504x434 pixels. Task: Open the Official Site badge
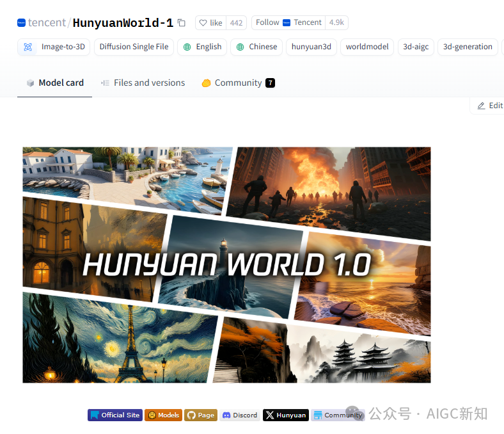click(115, 415)
